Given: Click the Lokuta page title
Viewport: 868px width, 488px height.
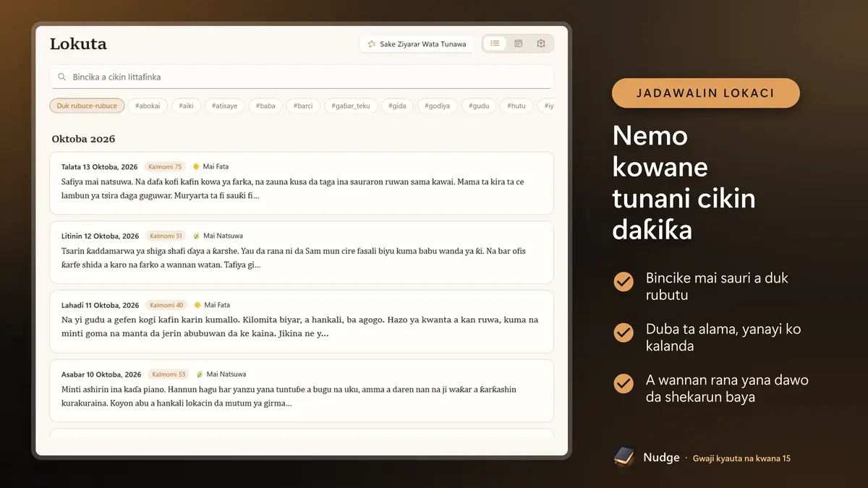Looking at the screenshot, I should (78, 44).
